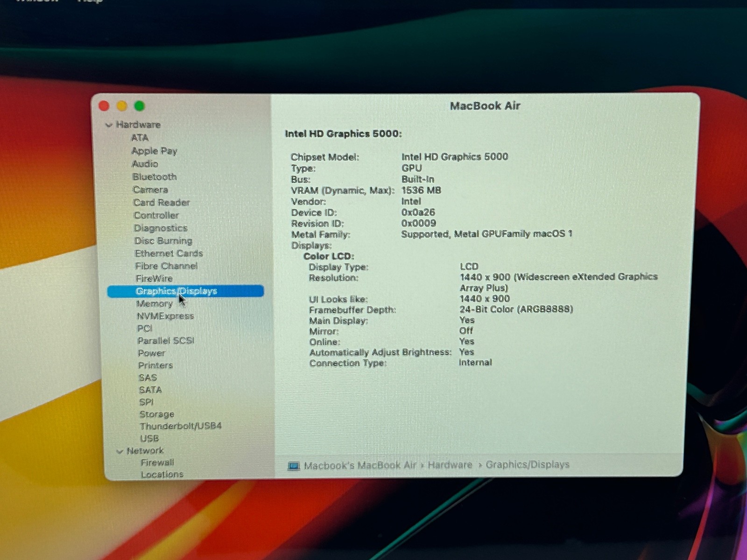Click Macbook's MacBook Air in path bar

[359, 465]
